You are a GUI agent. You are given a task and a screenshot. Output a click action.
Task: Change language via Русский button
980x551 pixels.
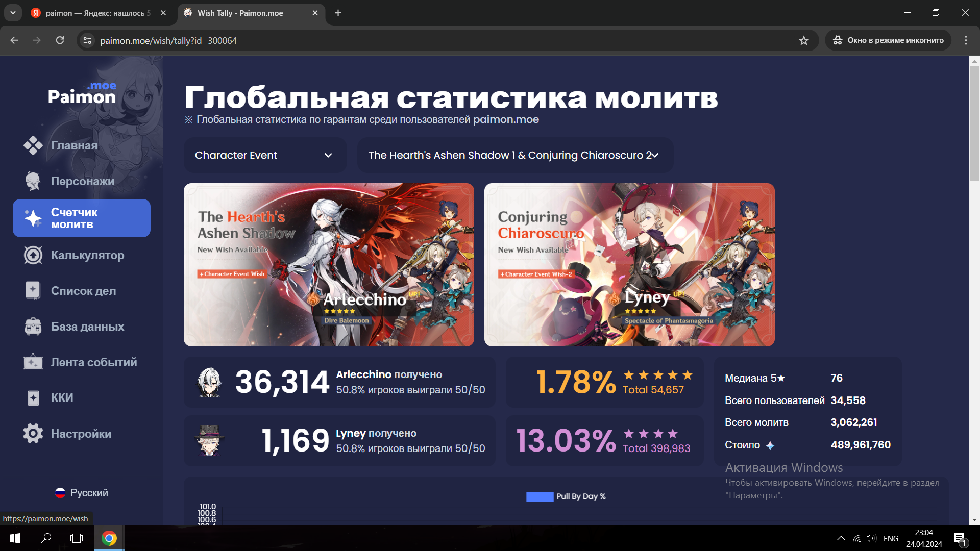pos(82,493)
